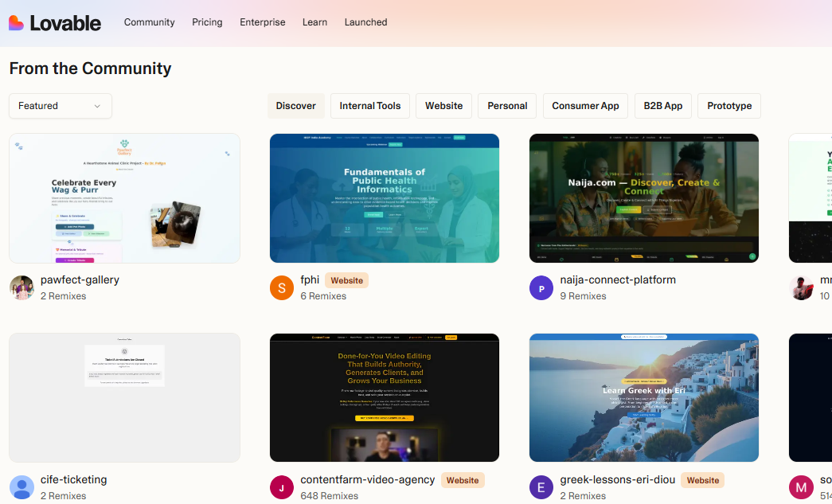This screenshot has height=504, width=832.
Task: Select the Prototype filter
Action: coord(729,106)
